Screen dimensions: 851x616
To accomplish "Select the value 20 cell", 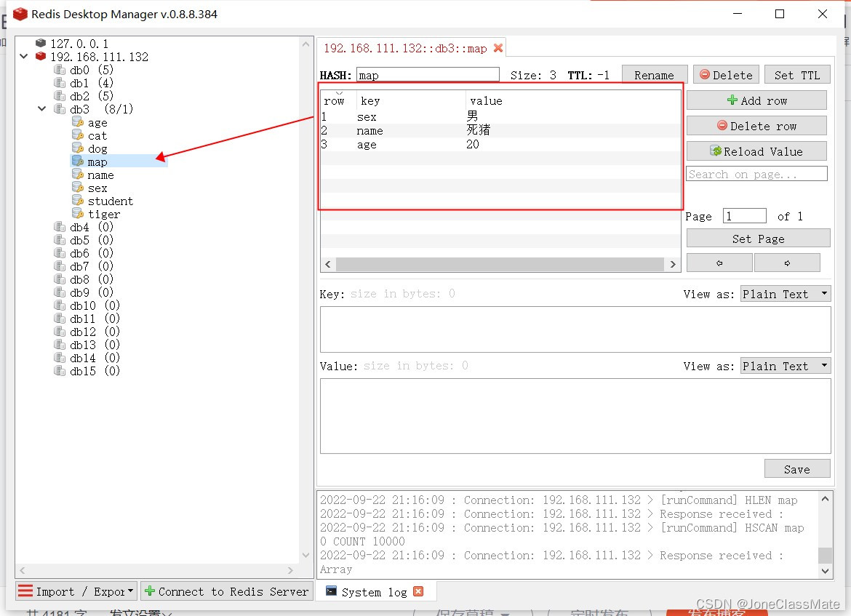I will (x=473, y=145).
